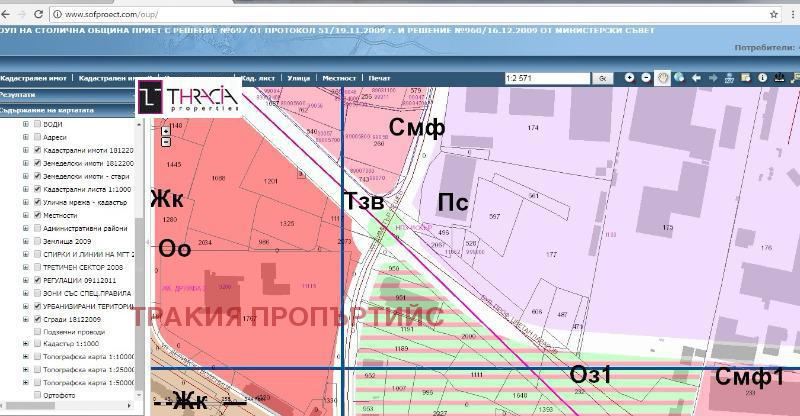Expand ЗОНИ СЪС СПЕЦ.ПРАВИЛА node
Screen dimensions: 800x416
[26, 293]
